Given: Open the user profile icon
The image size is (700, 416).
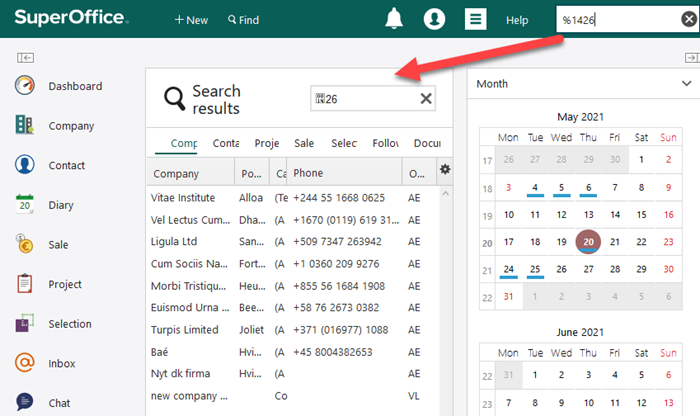Looking at the screenshot, I should 434,20.
